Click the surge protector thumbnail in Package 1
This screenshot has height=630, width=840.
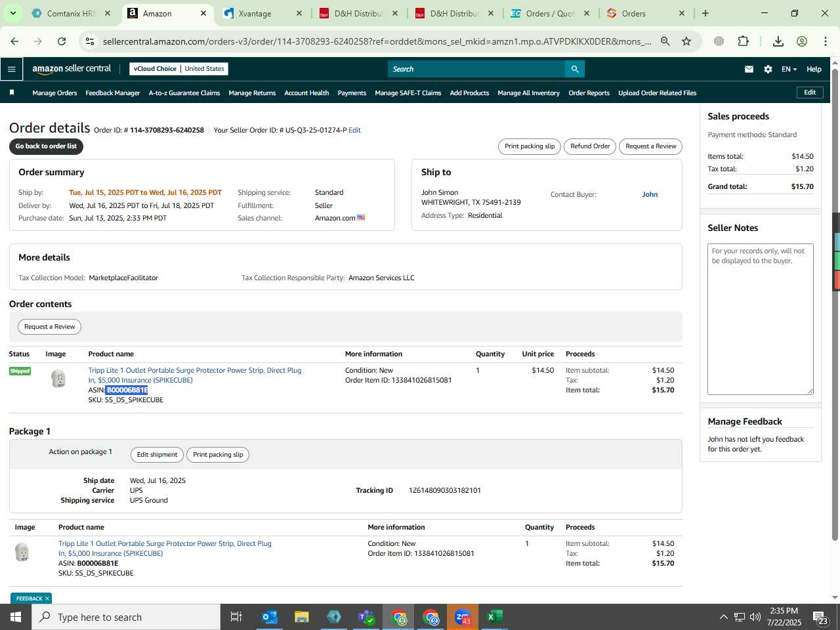tap(22, 552)
